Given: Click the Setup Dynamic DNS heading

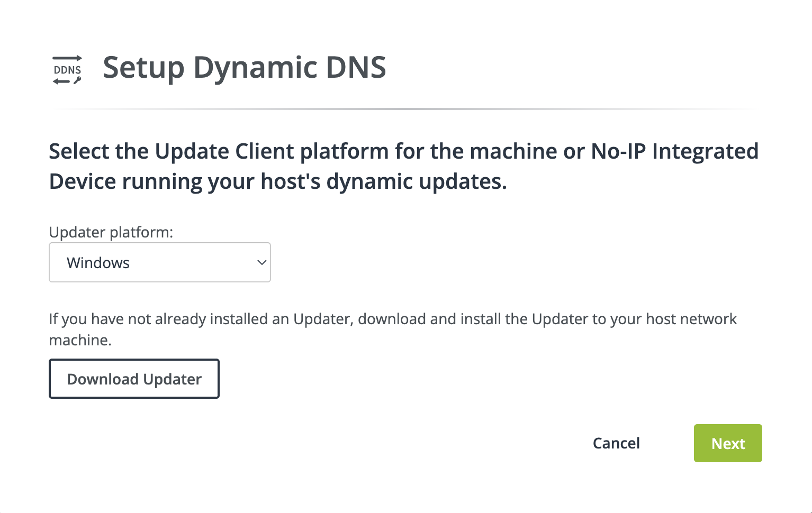Looking at the screenshot, I should (245, 68).
